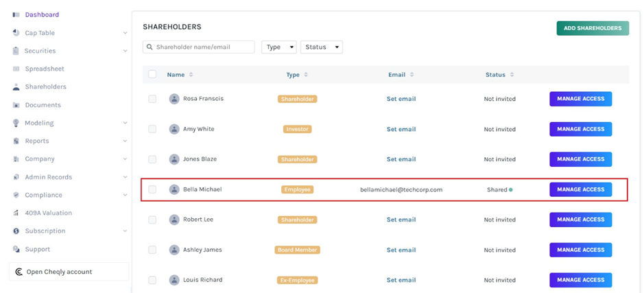Expand the Admin Records chevron
The image size is (644, 293).
click(x=125, y=177)
